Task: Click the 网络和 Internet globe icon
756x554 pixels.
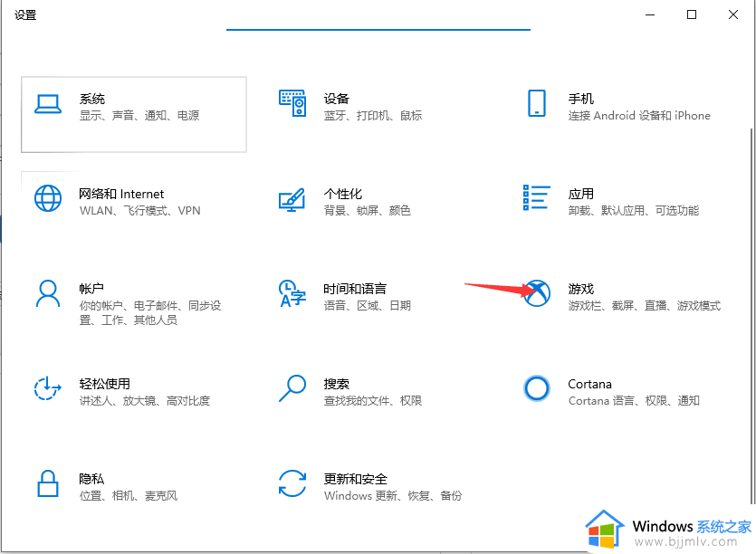Action: point(48,198)
